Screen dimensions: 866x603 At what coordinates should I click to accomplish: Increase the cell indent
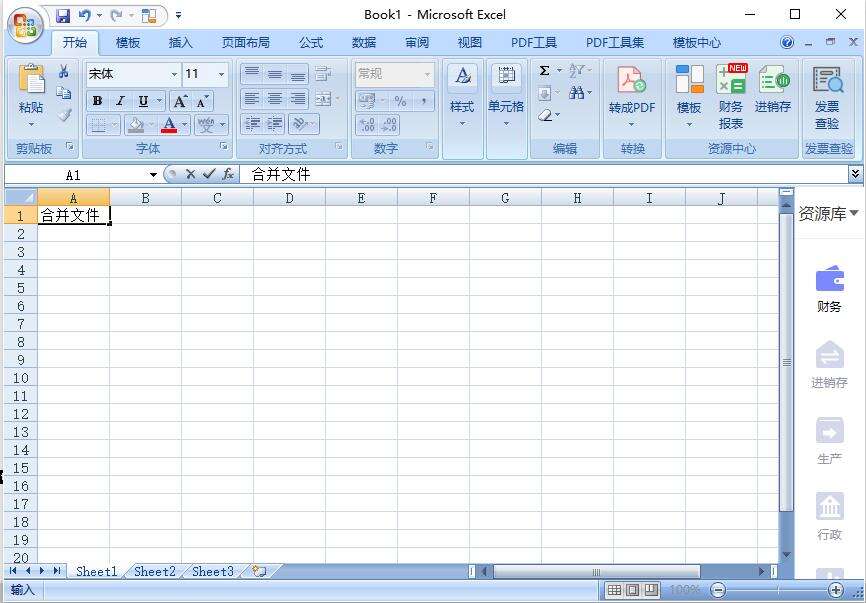[x=274, y=124]
